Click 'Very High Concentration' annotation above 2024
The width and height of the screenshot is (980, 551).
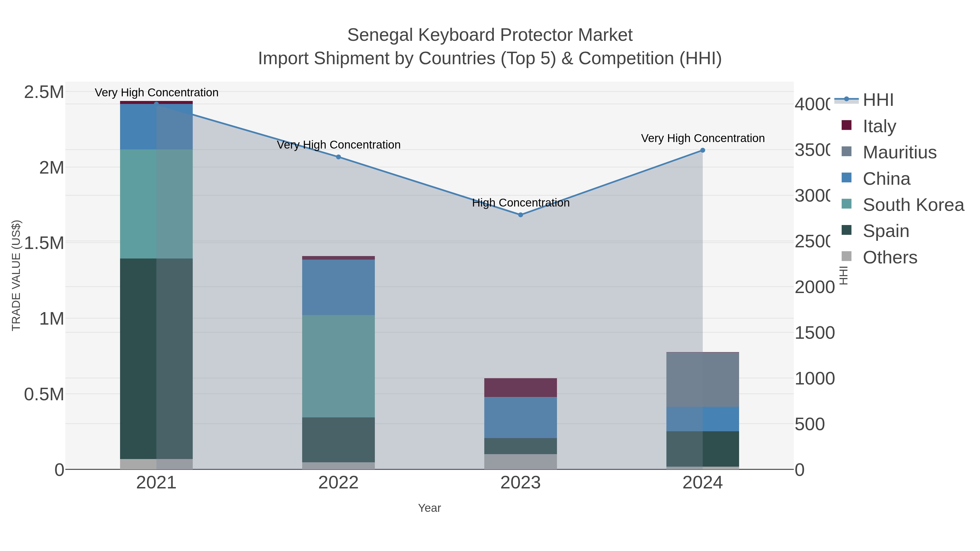703,138
